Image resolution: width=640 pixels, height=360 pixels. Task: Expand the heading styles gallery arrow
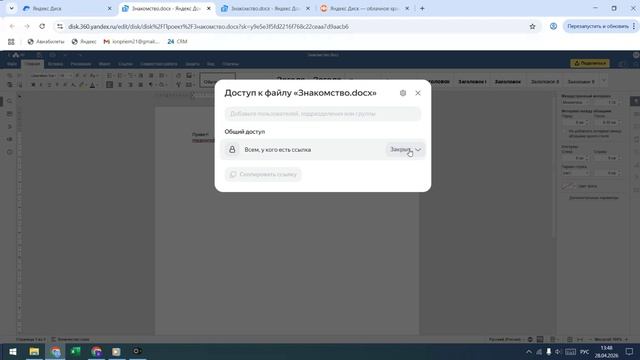[604, 81]
